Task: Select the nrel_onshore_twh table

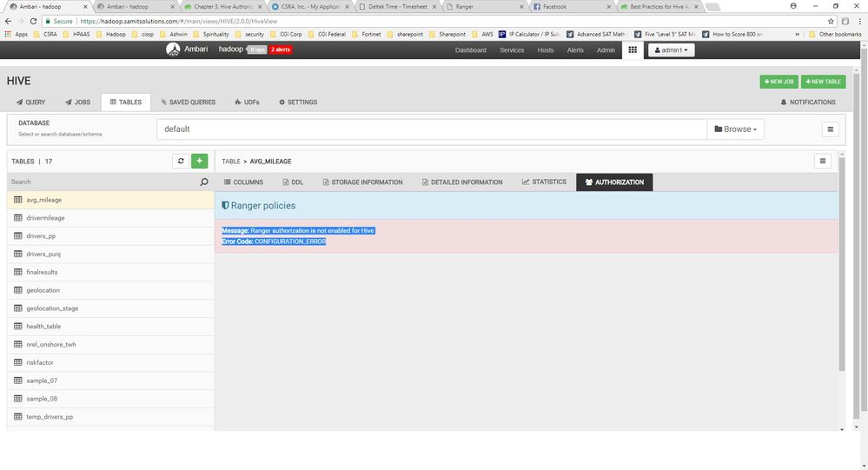Action: pos(110,344)
